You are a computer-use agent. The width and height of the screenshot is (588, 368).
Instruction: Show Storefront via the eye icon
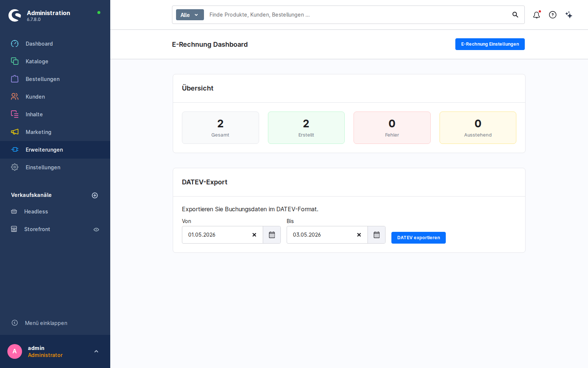pyautogui.click(x=96, y=230)
